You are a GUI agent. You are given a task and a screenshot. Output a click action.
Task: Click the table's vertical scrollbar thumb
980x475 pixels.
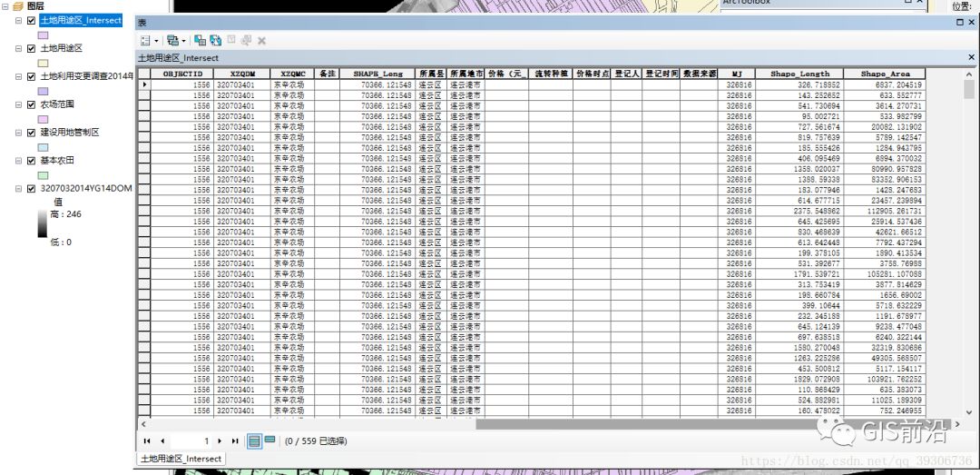969,90
